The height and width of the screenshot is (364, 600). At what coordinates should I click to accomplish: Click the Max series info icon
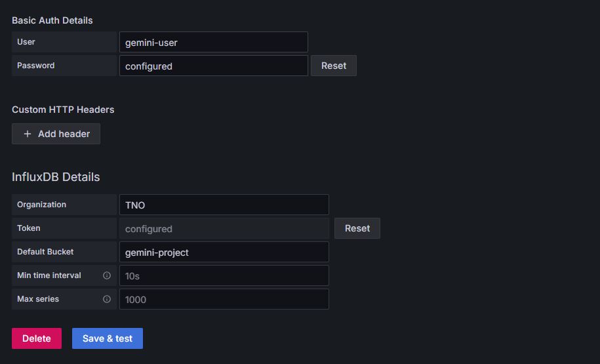[x=107, y=299]
